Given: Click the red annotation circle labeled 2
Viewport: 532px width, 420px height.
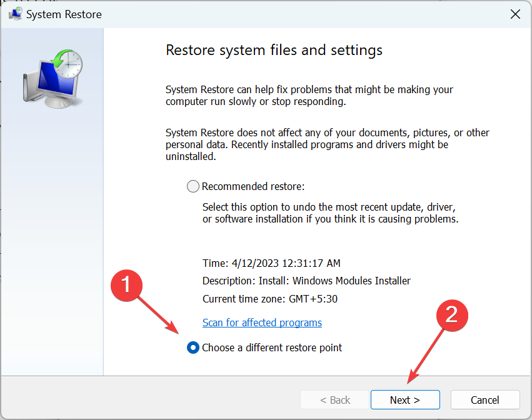Looking at the screenshot, I should point(451,316).
